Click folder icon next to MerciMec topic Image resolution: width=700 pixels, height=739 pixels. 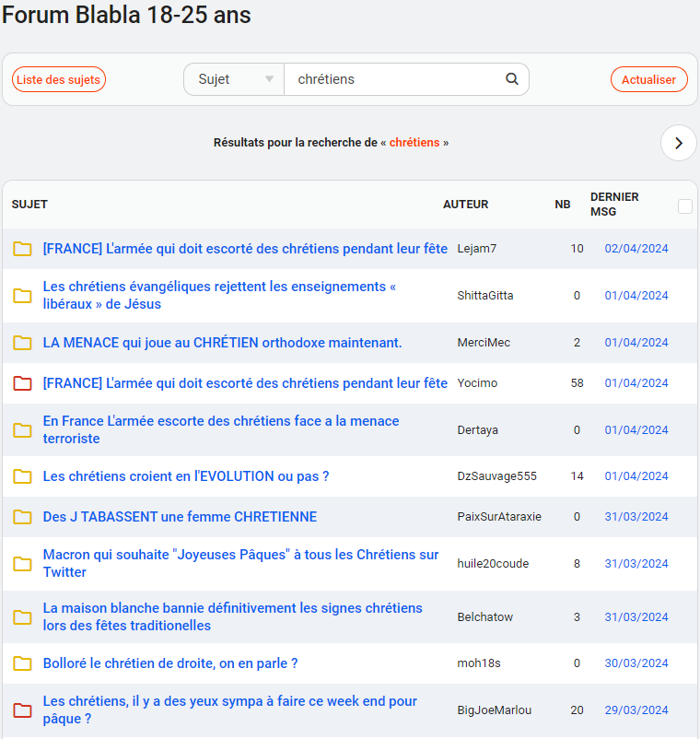[22, 343]
